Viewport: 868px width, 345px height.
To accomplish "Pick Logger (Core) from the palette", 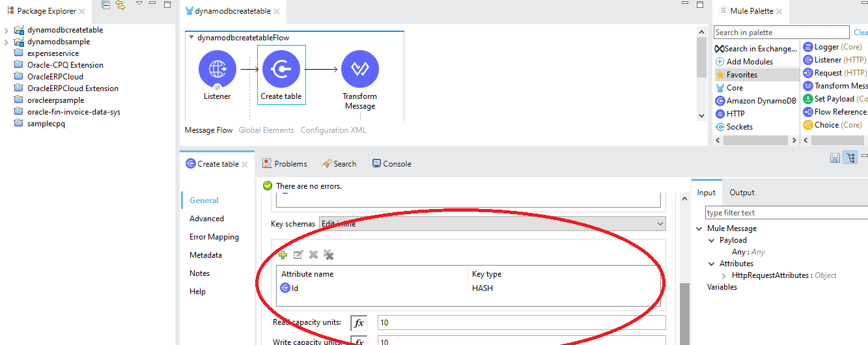I will coord(833,47).
